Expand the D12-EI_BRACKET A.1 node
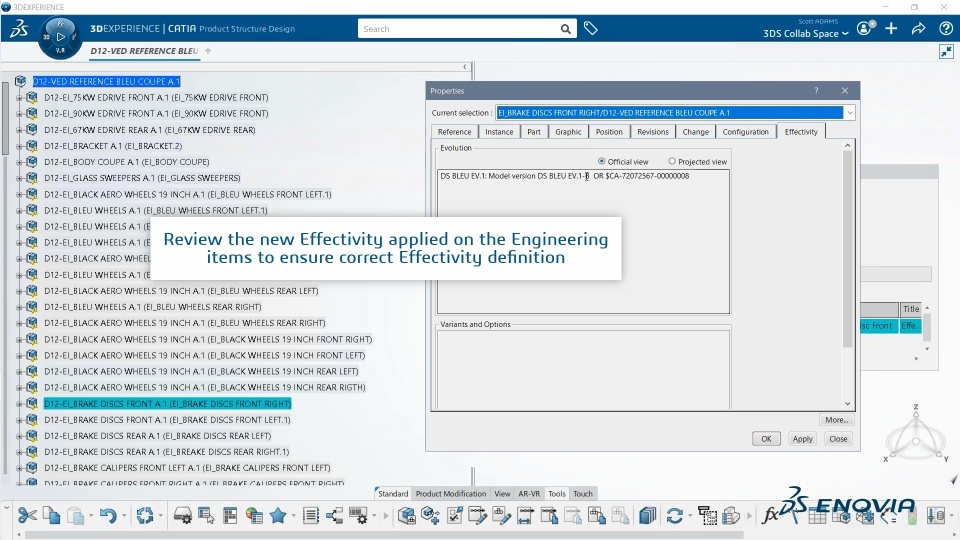 (19, 146)
